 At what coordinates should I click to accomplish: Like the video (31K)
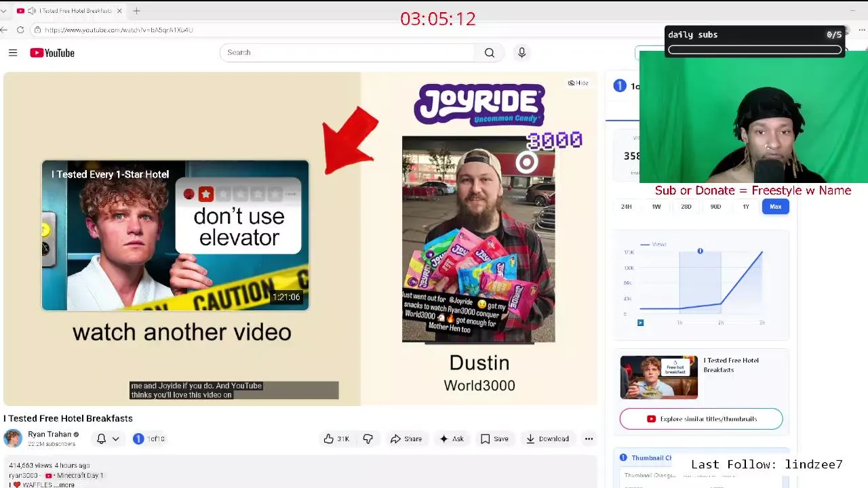pyautogui.click(x=336, y=439)
